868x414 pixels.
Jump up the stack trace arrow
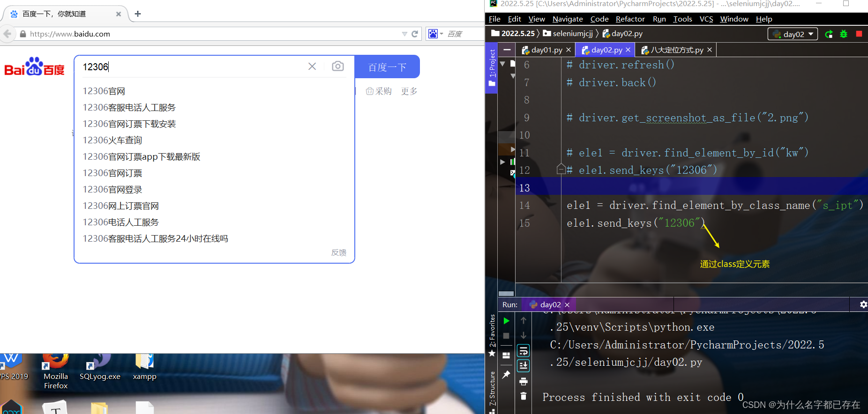coord(524,321)
